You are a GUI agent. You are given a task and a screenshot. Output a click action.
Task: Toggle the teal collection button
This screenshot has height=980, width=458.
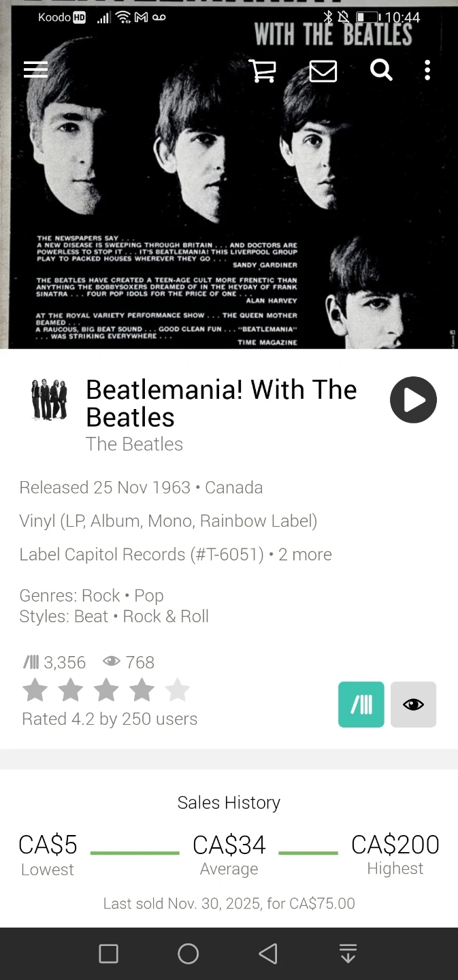coord(361,704)
